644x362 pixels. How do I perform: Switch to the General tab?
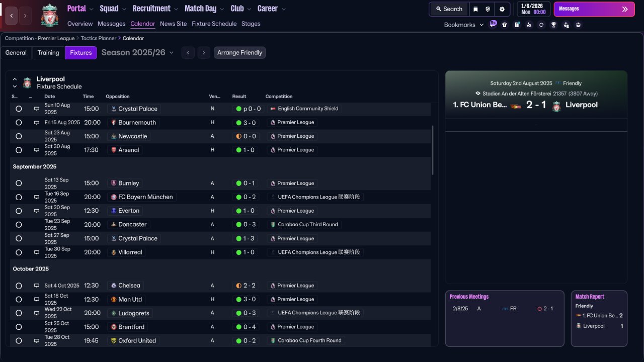(x=16, y=53)
